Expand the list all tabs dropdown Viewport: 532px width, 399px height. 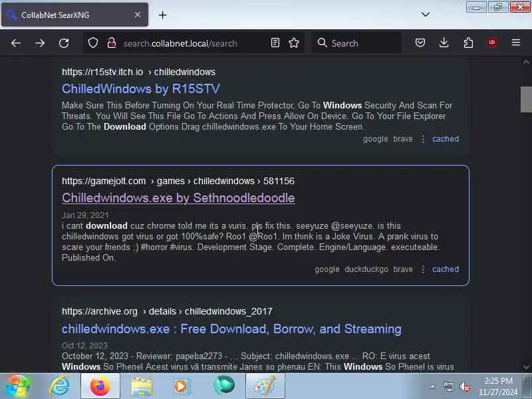(426, 15)
